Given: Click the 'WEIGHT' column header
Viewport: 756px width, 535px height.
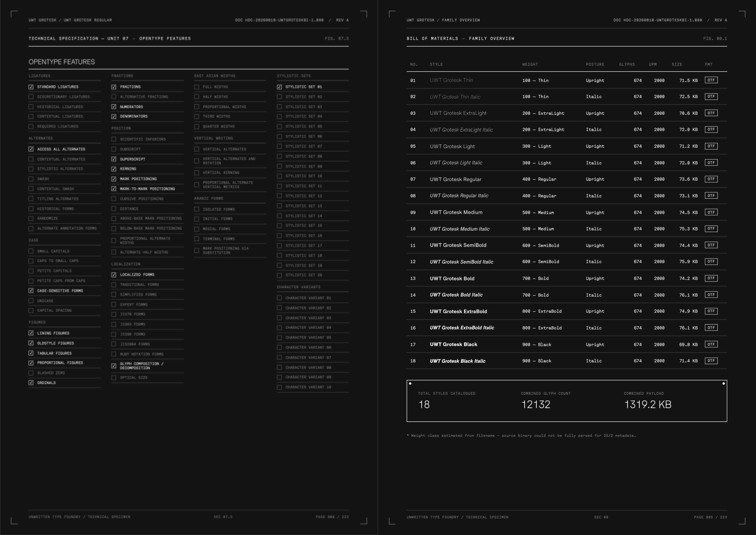Looking at the screenshot, I should (x=530, y=64).
